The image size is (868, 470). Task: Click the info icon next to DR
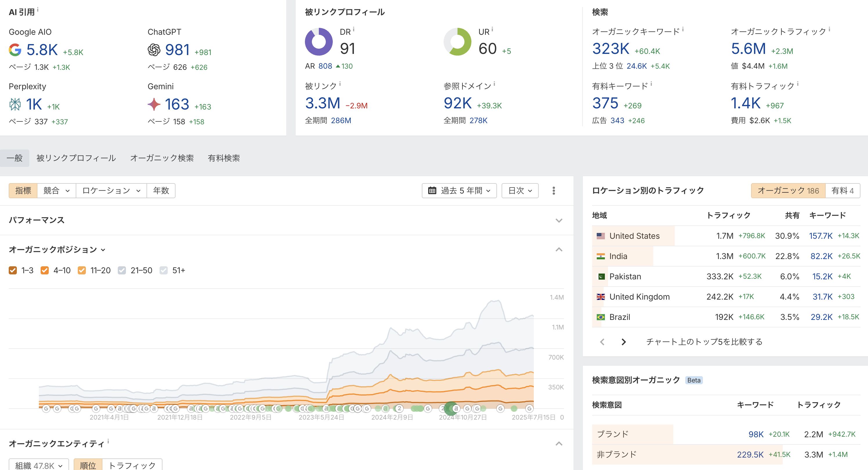point(353,30)
